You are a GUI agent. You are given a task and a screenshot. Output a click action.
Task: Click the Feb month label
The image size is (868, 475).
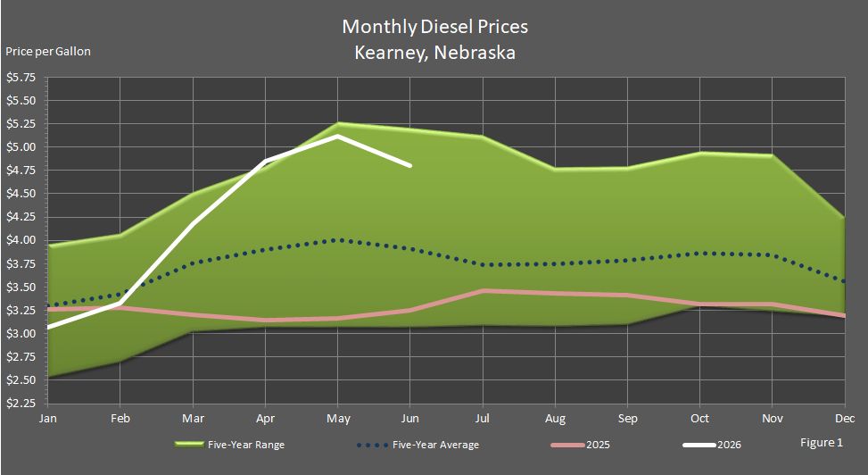(120, 419)
